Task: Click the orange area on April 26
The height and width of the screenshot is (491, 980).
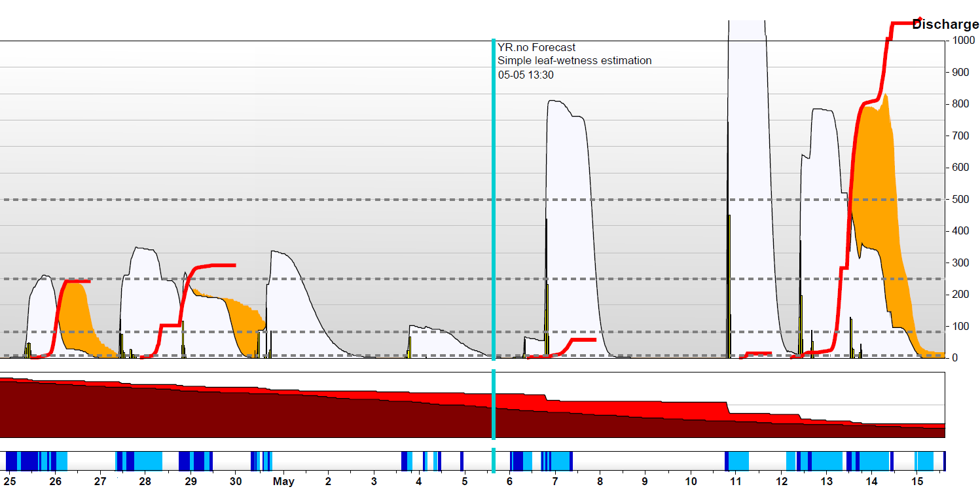Action: click(x=77, y=314)
